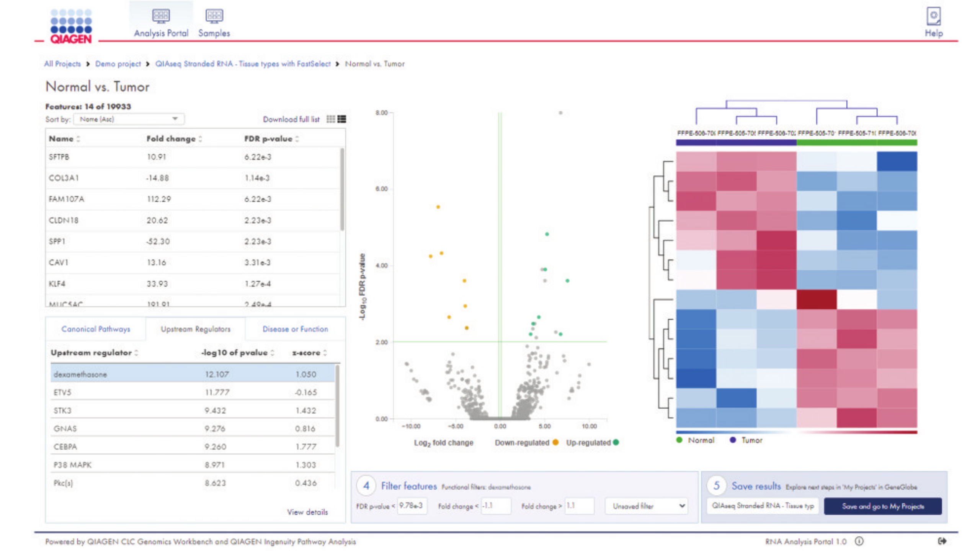This screenshot has height=551, width=980.
Task: Switch to grid view icon
Action: 331,119
